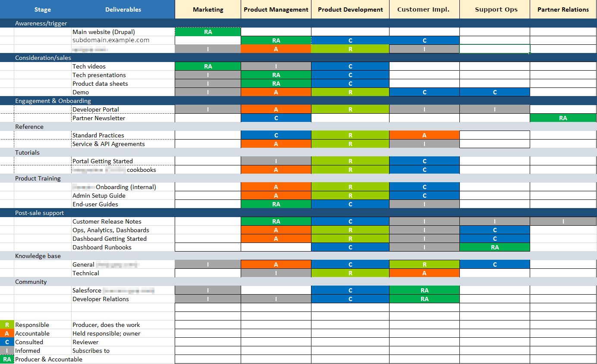Image resolution: width=597 pixels, height=364 pixels.
Task: Select the subdomain.example.com cell
Action: coord(123,40)
